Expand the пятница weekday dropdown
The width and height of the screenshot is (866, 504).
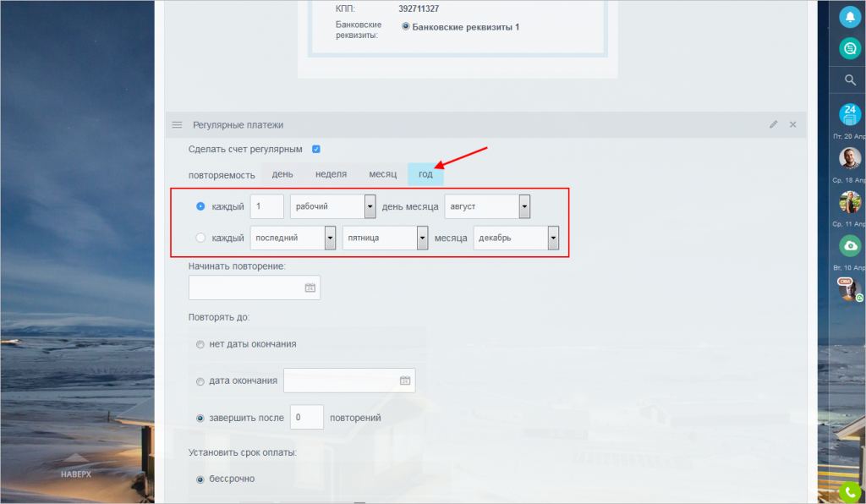(385, 238)
